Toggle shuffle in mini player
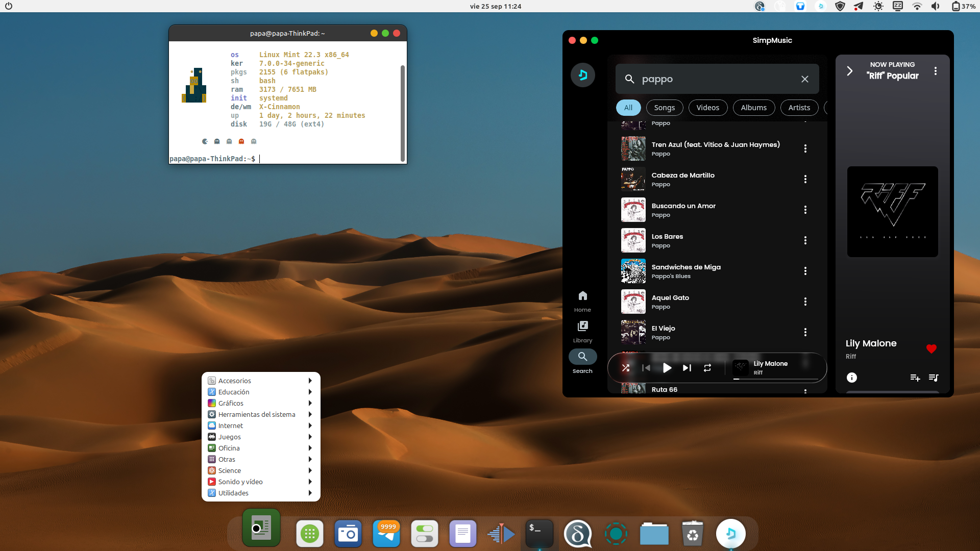The width and height of the screenshot is (980, 551). coord(626,368)
